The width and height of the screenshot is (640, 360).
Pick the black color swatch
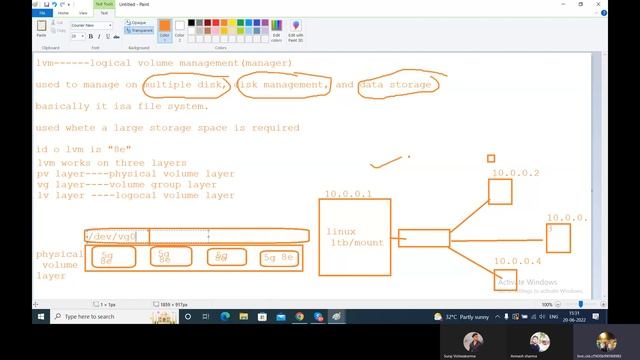click(x=191, y=22)
